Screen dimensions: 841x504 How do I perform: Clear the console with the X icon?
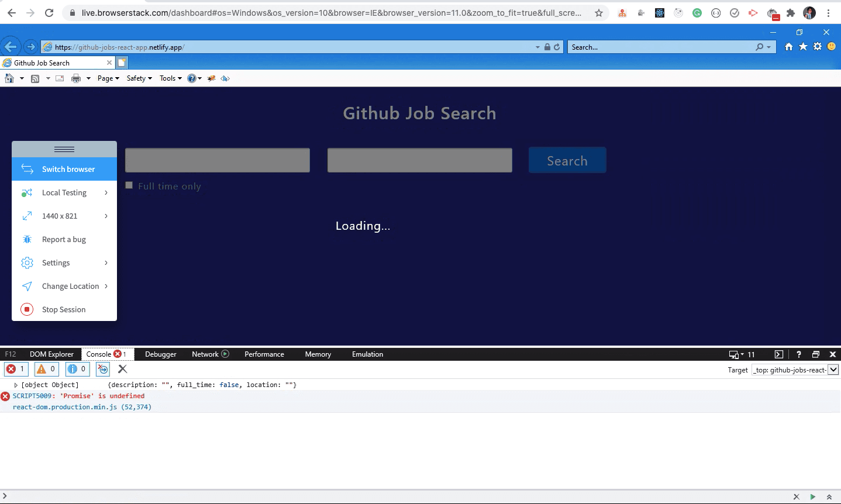(122, 369)
